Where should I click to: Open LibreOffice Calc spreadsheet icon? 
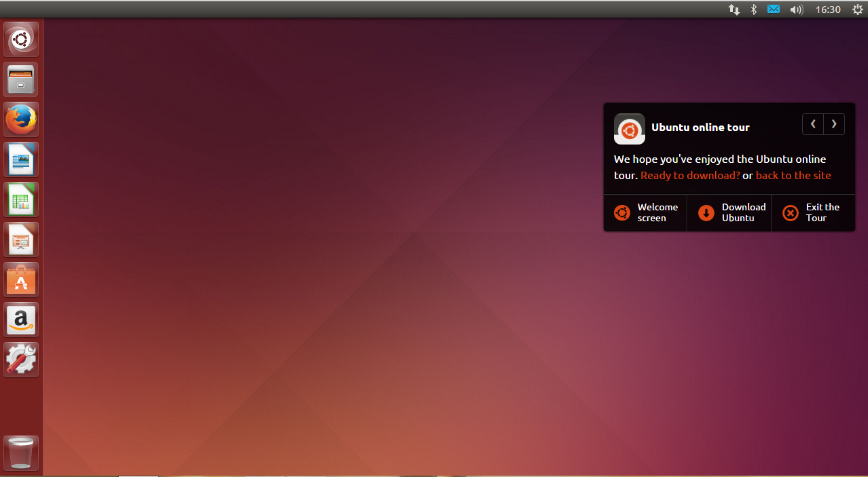(x=21, y=200)
